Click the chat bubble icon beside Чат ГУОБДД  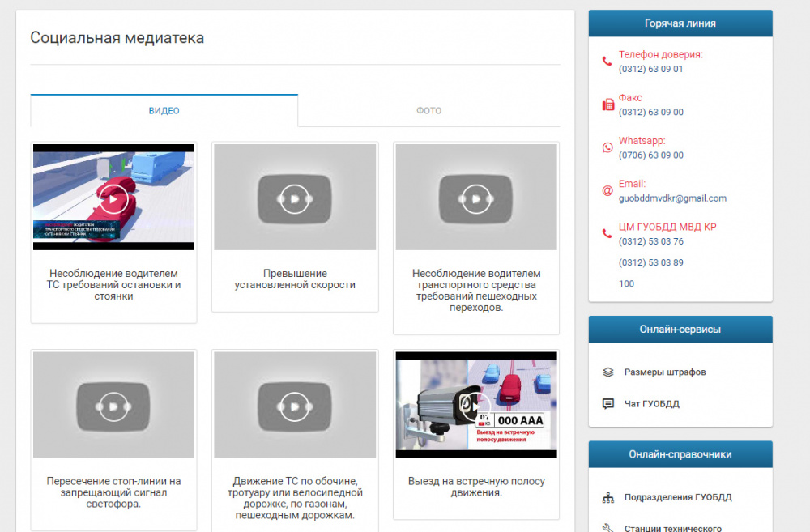pyautogui.click(x=608, y=403)
